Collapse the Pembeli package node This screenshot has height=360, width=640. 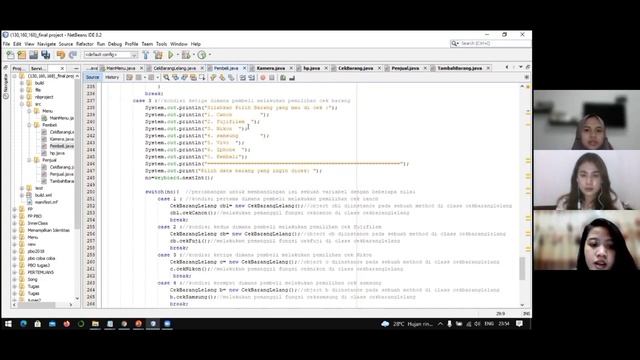point(29,125)
